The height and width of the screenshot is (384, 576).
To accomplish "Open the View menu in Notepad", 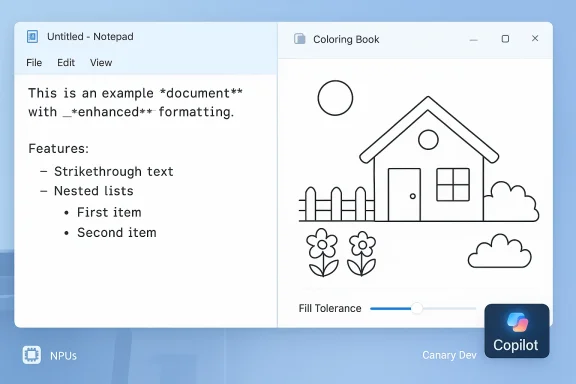I will [101, 63].
